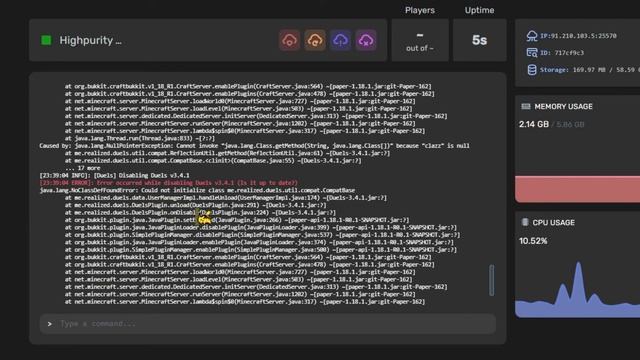Click the IP:91.210.103.5:25570 address text
Image resolution: width=640 pixels, height=360 pixels.
[578, 36]
